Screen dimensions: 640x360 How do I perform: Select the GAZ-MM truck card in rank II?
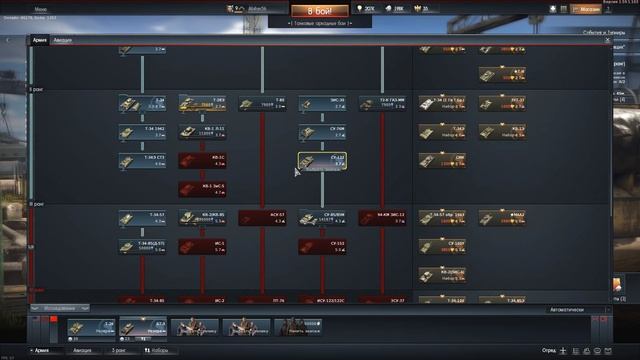(x=382, y=104)
